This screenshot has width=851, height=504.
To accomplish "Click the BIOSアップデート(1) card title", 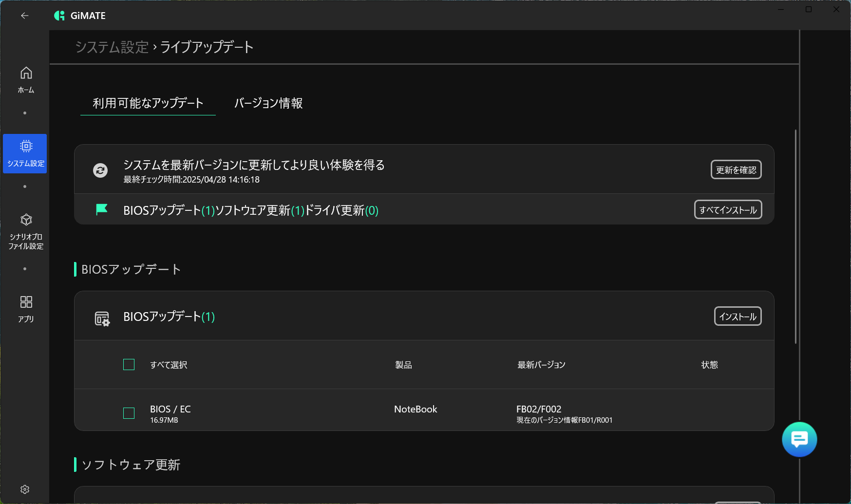I will point(169,317).
